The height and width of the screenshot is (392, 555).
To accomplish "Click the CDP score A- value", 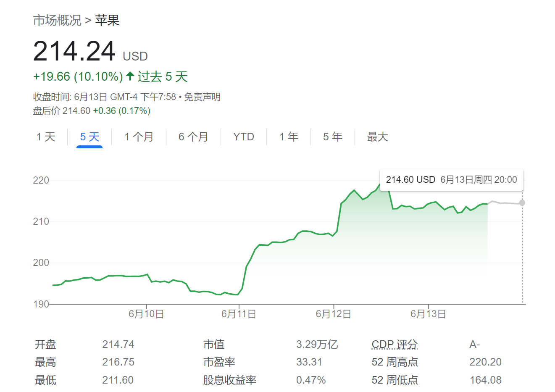I will pos(474,345).
